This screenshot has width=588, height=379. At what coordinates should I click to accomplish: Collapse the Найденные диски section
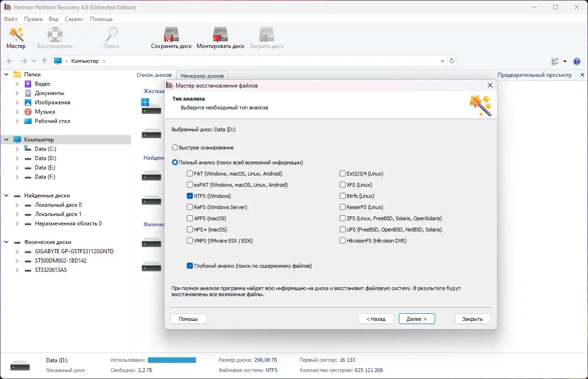pos(7,196)
